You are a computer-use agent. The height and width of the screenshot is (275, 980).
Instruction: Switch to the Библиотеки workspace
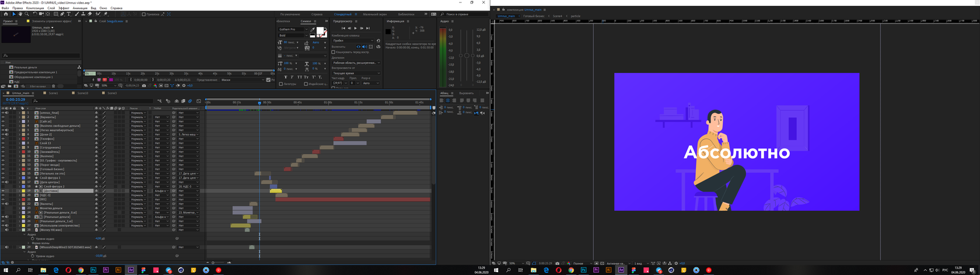pos(406,14)
